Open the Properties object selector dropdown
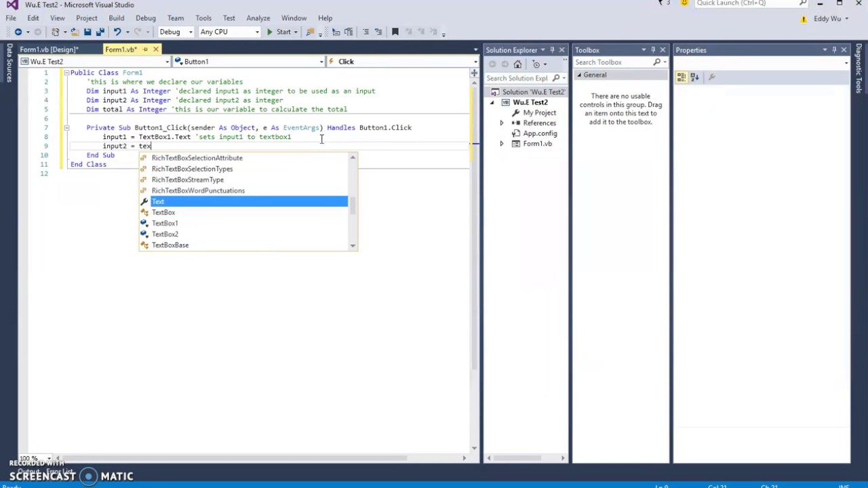868x488 pixels. click(846, 63)
